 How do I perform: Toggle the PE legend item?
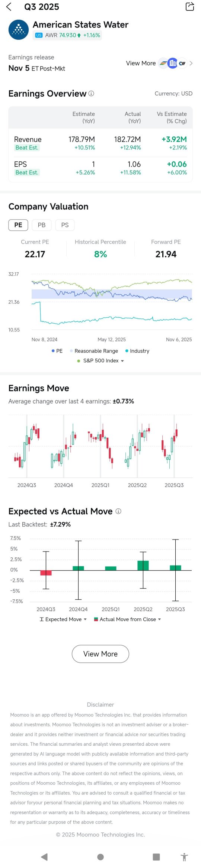coord(57,351)
